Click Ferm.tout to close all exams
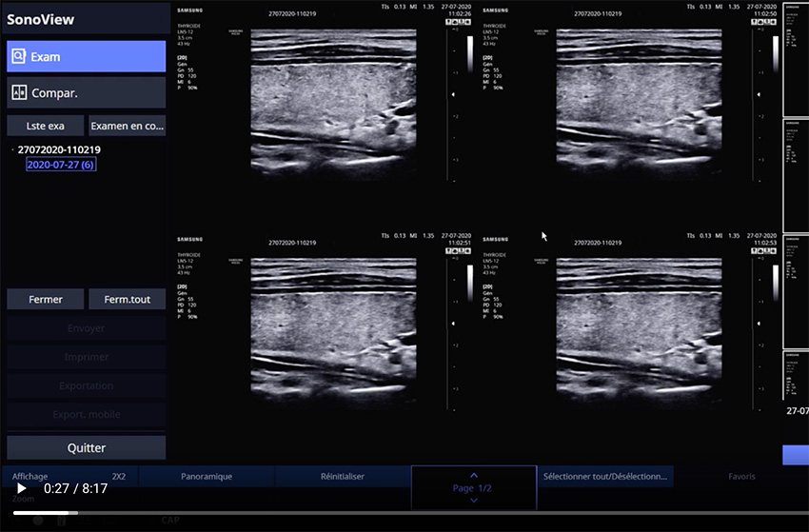This screenshot has width=809, height=532. [x=127, y=299]
